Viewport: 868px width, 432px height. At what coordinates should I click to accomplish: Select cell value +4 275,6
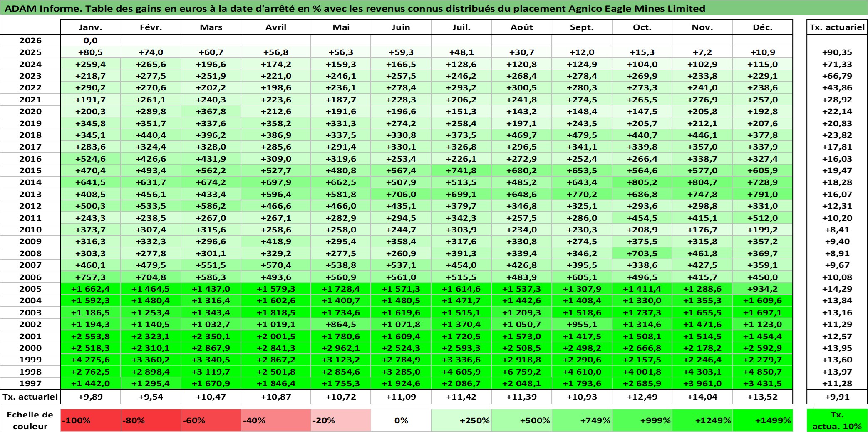91,360
